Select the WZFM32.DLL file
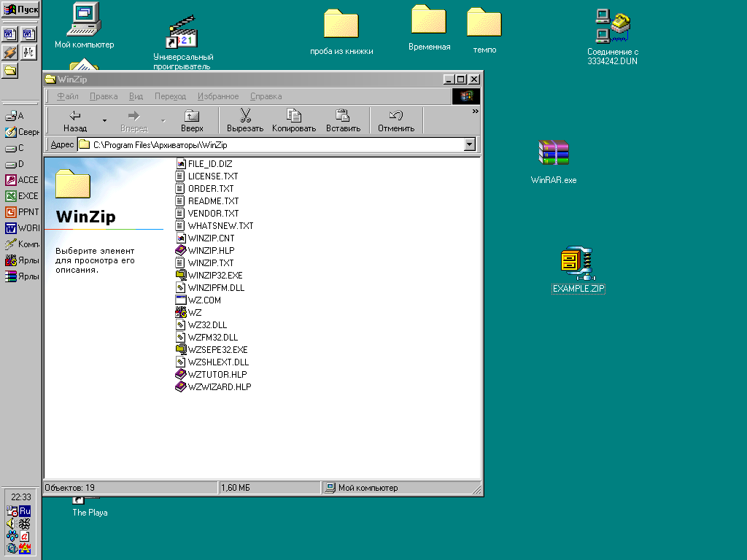This screenshot has height=560, width=747. point(206,337)
